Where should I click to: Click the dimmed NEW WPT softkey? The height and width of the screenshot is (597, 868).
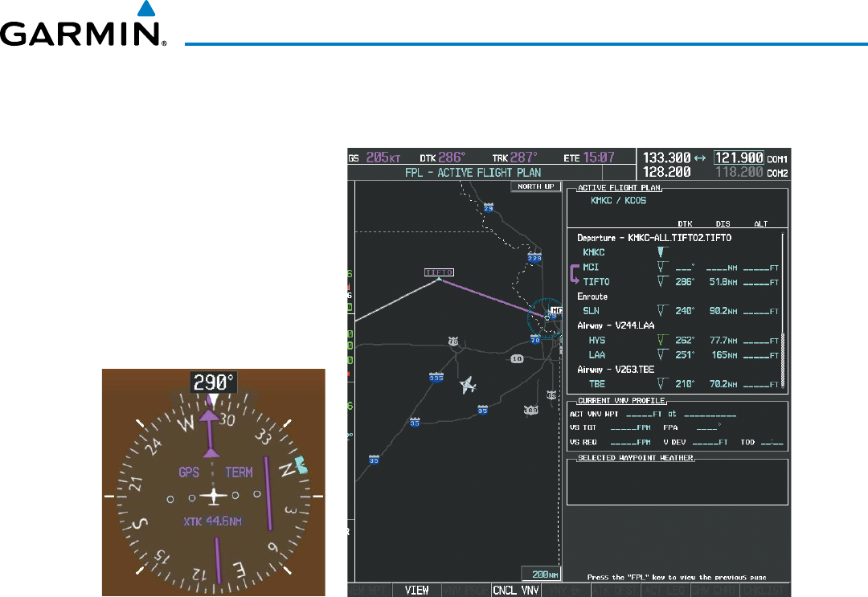[370, 591]
